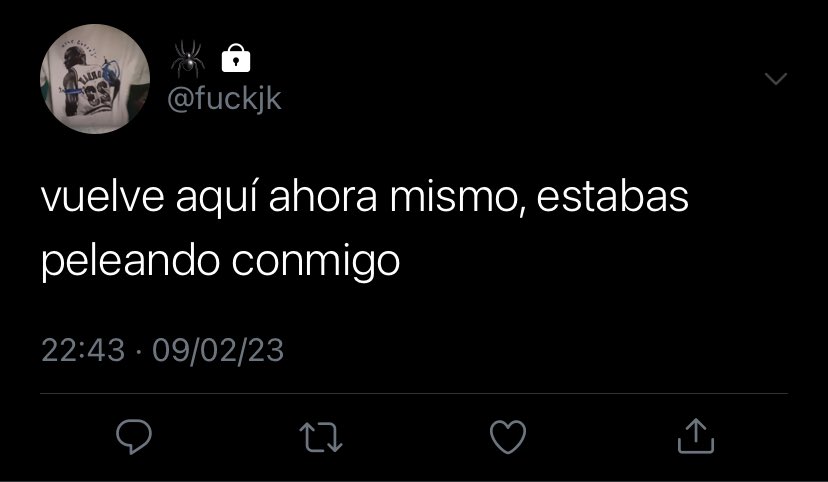Click the word 'conmigo' in the tweet
This screenshot has width=828, height=482.
[316, 262]
